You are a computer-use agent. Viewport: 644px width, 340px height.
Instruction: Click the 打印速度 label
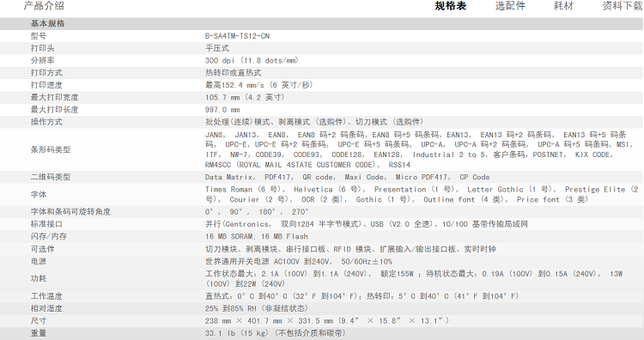(46, 85)
